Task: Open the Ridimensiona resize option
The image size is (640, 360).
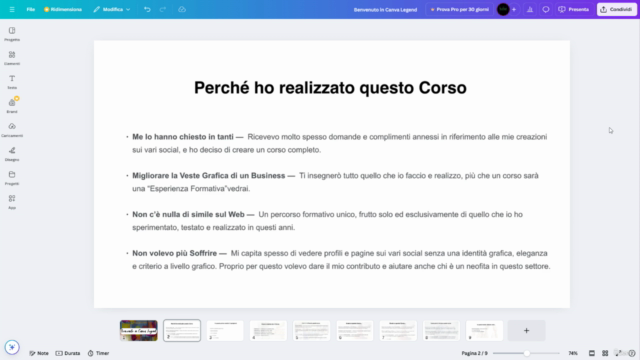Action: 63,9
